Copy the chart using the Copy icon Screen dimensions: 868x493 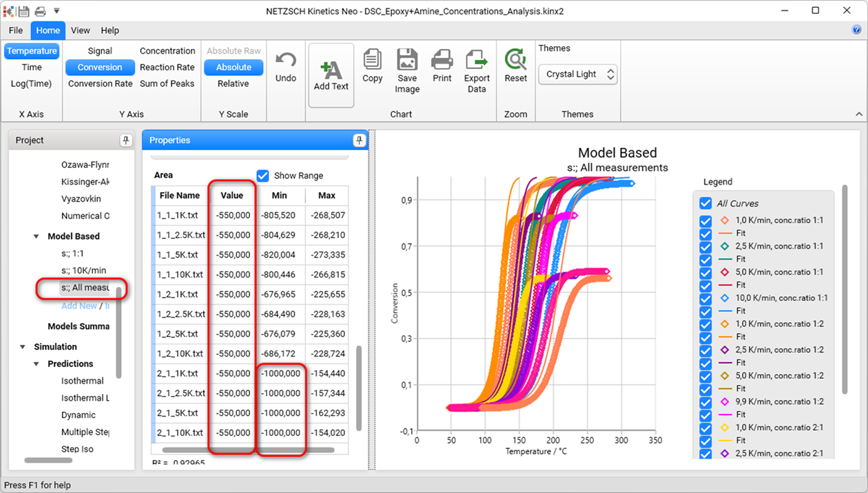pyautogui.click(x=372, y=67)
